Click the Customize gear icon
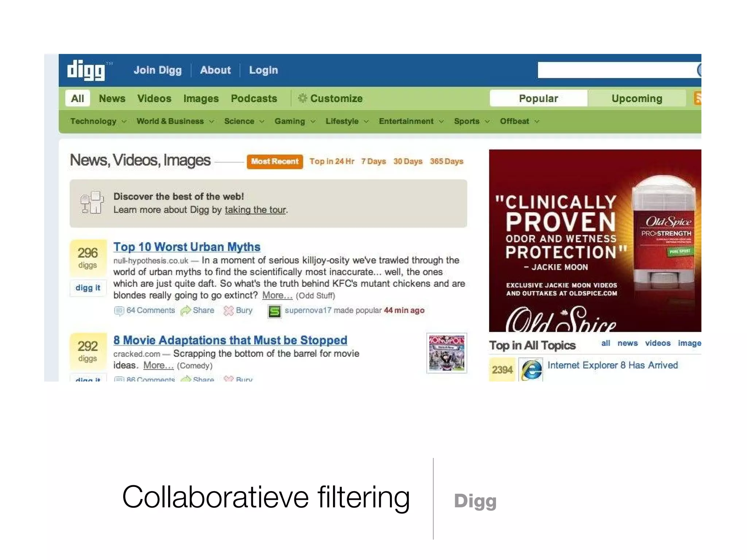Screen dimensions: 747x560 tap(302, 98)
